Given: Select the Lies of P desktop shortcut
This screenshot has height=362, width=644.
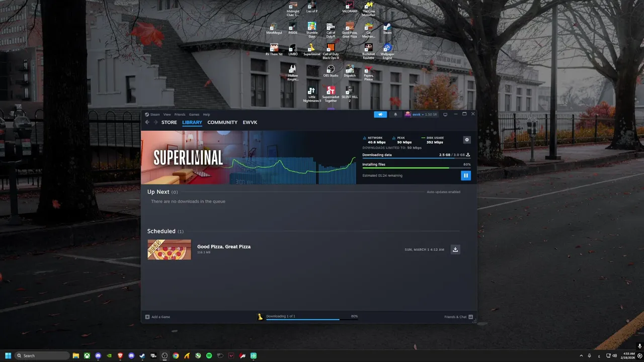Looking at the screenshot, I should click(312, 7).
